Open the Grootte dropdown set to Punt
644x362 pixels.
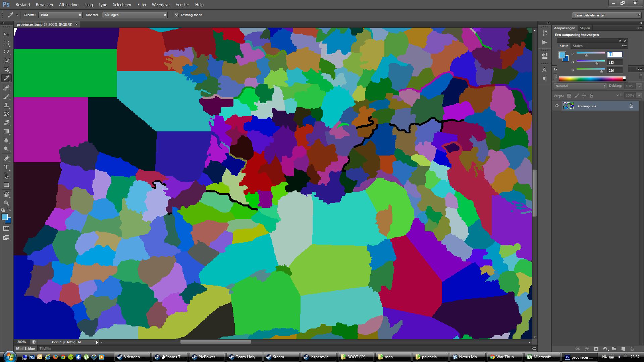[60, 15]
